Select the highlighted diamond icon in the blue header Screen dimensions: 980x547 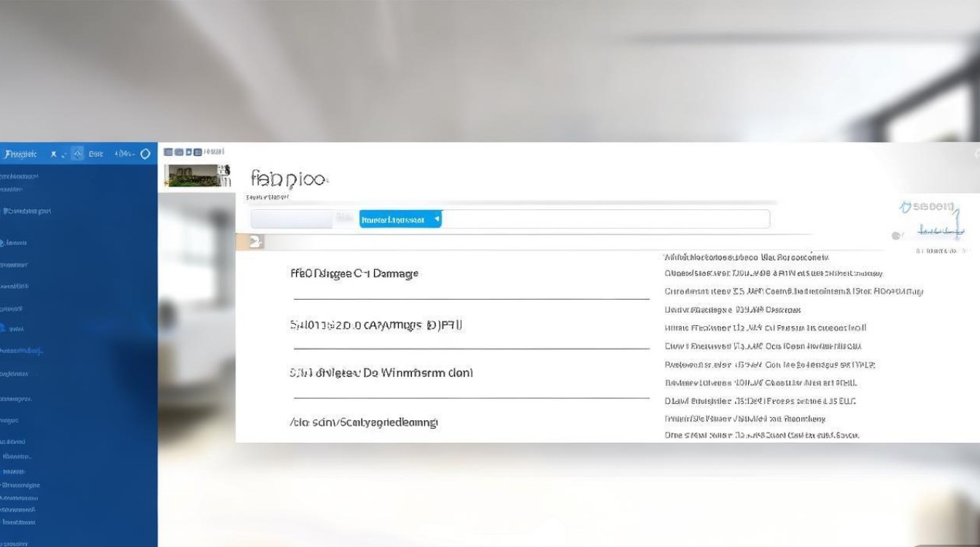pyautogui.click(x=77, y=154)
